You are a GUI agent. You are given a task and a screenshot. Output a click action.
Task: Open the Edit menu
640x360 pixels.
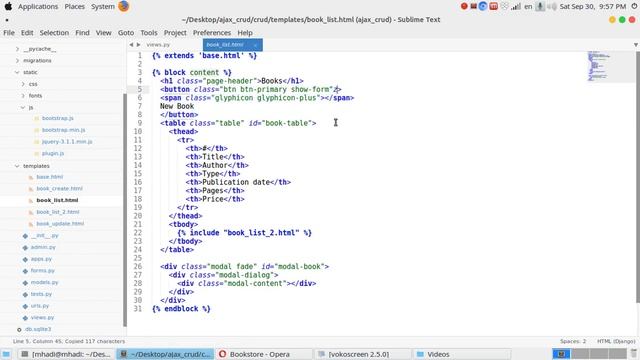coord(27,33)
